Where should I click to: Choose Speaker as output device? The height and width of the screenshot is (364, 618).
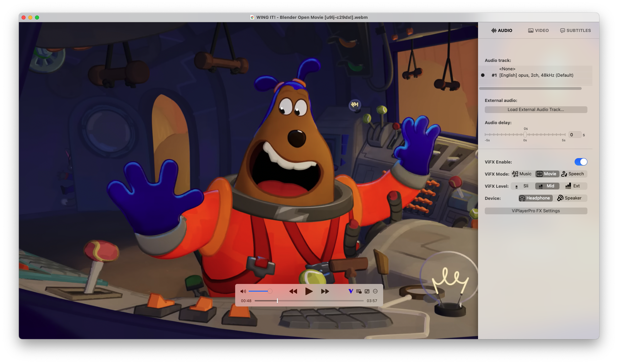point(570,198)
